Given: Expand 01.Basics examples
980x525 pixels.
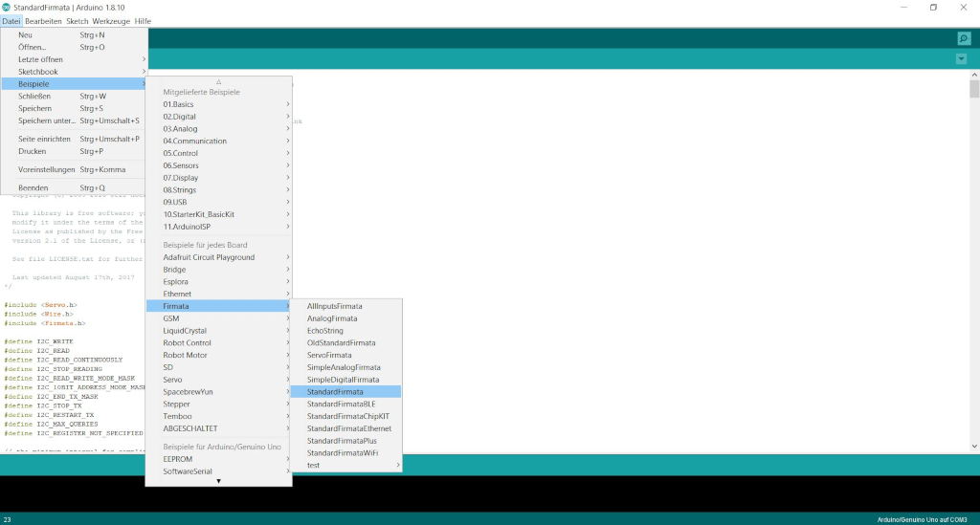Looking at the screenshot, I should 219,104.
